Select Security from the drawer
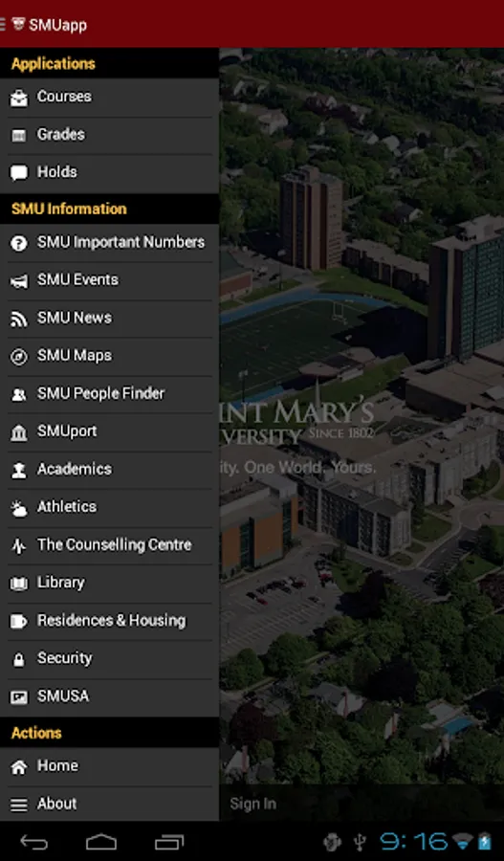This screenshot has width=504, height=861. 109,659
